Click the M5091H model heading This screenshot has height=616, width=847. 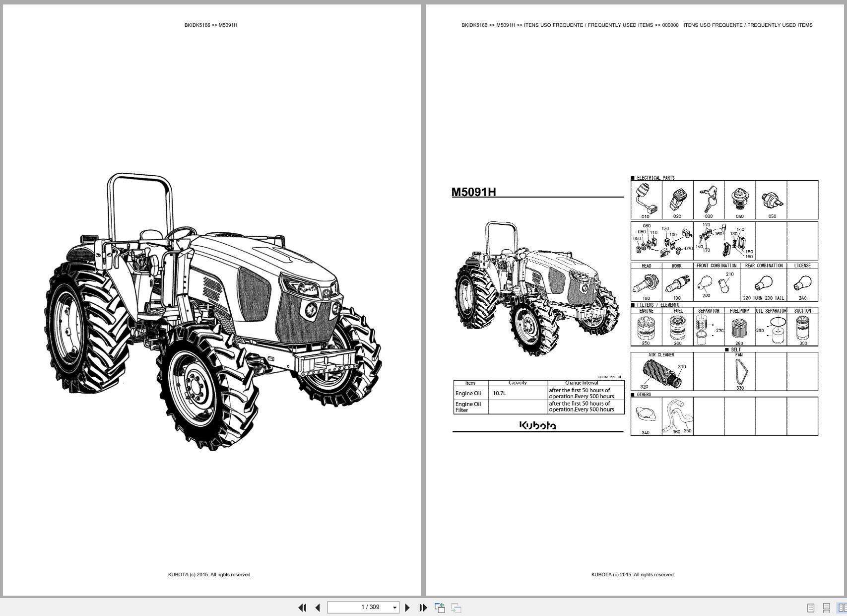474,192
